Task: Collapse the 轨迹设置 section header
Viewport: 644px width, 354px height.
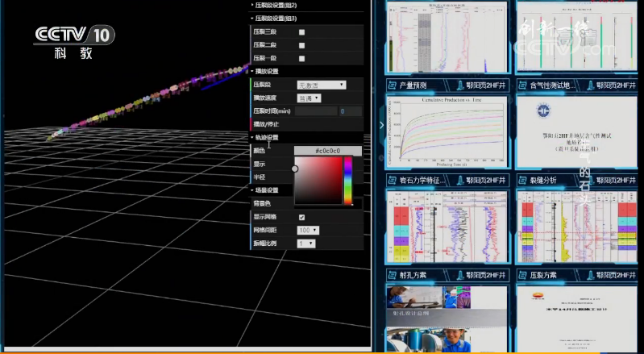Action: click(270, 137)
